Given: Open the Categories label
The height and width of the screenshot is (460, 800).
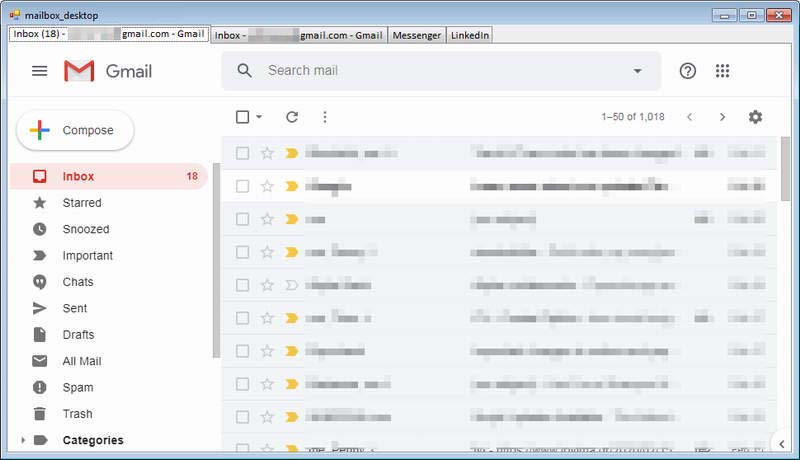Looking at the screenshot, I should 93,440.
